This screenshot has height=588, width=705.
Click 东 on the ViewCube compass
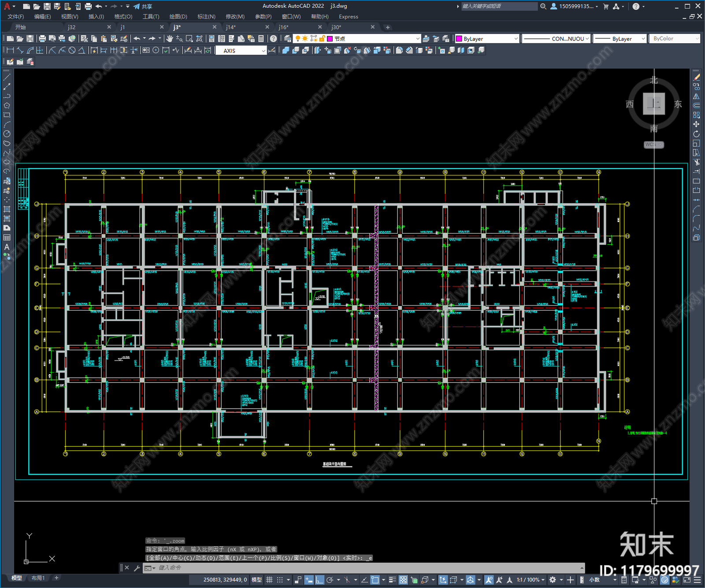coord(678,104)
